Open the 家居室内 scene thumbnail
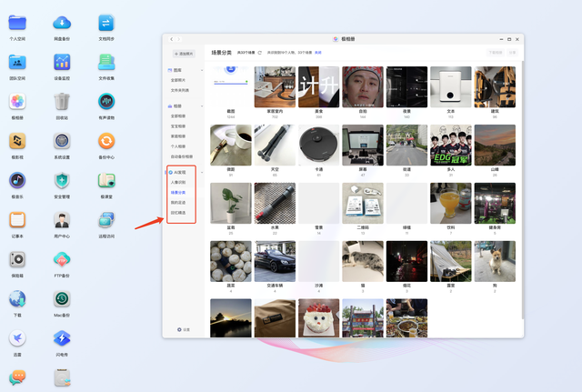 [x=275, y=87]
